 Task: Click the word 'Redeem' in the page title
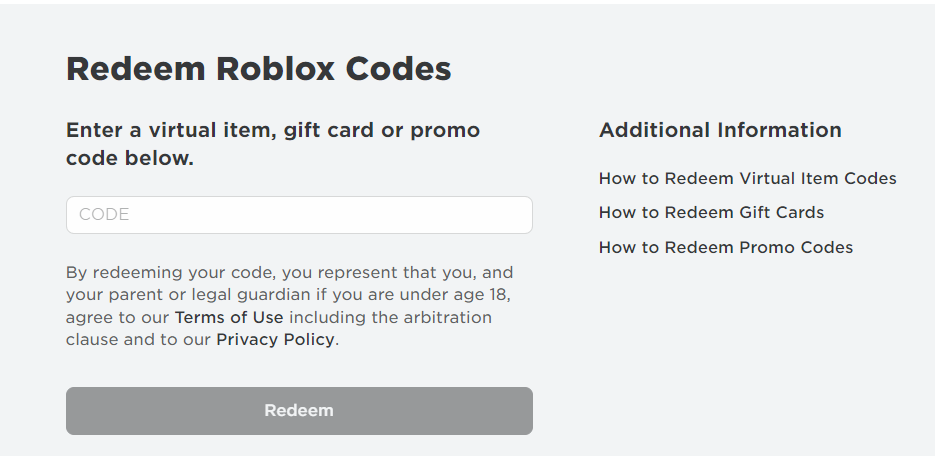tap(135, 69)
